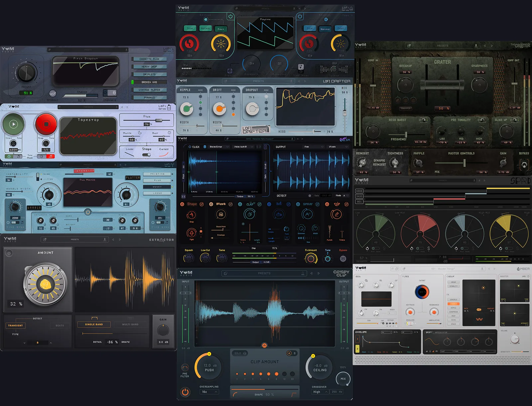
Task: Click the Tight icon in the Shape module
Action: click(x=192, y=233)
